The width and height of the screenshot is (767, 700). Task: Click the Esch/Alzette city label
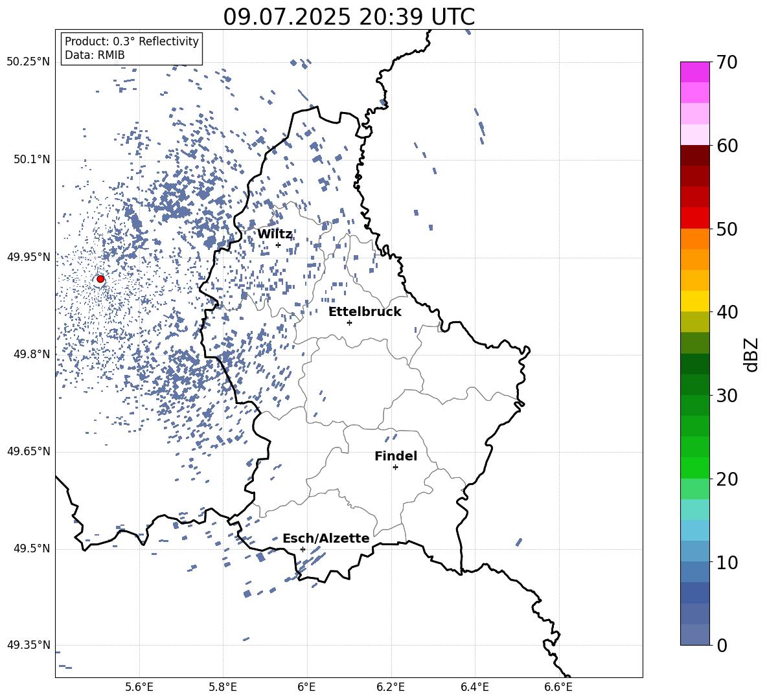326,539
